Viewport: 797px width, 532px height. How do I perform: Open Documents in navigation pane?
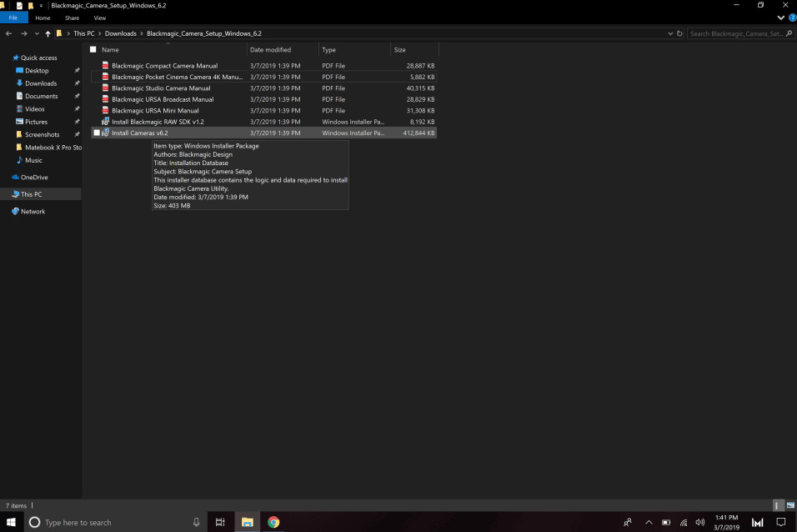(41, 96)
